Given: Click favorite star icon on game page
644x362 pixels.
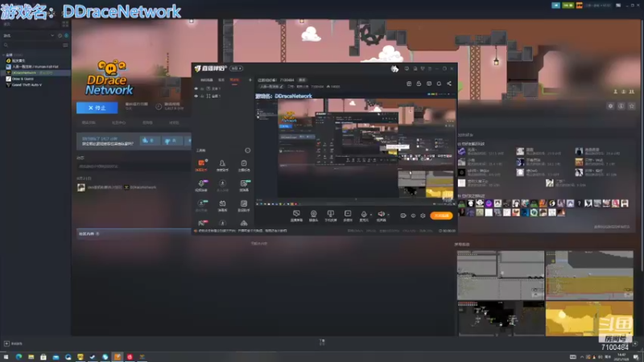Looking at the screenshot, I should pos(632,106).
